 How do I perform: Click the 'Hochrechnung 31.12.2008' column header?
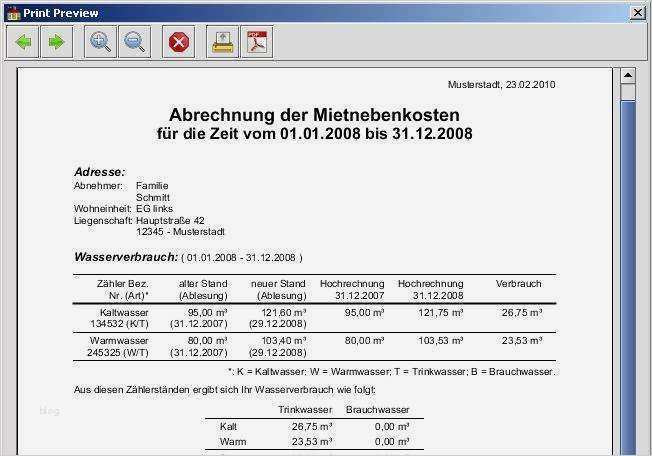pos(430,289)
